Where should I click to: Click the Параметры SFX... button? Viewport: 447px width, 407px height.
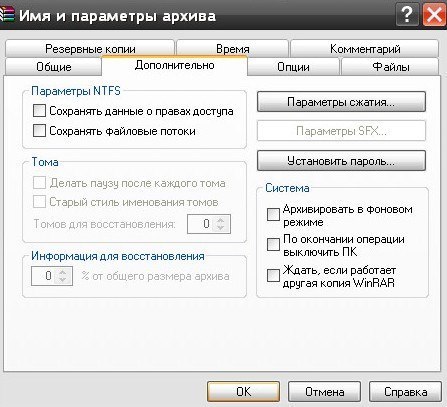341,131
